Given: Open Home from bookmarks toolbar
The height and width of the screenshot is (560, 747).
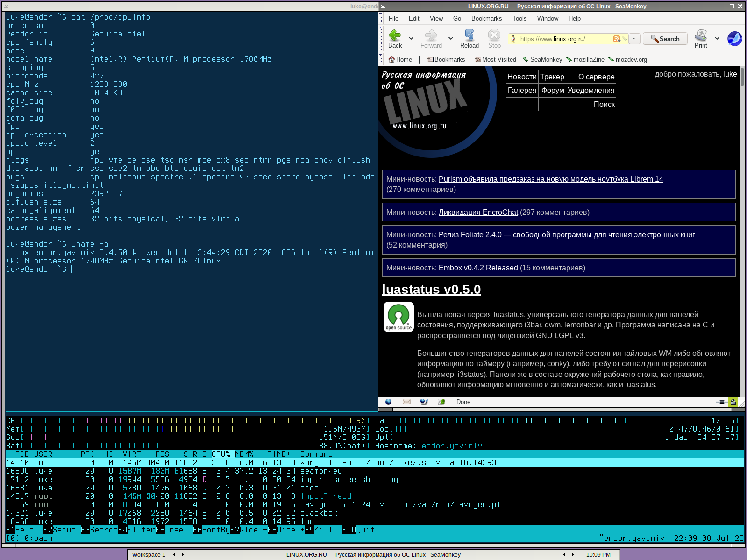Looking at the screenshot, I should coord(400,59).
